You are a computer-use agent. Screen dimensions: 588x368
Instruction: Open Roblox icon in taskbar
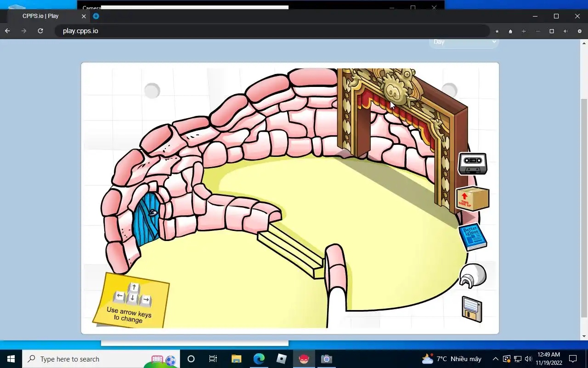[282, 359]
